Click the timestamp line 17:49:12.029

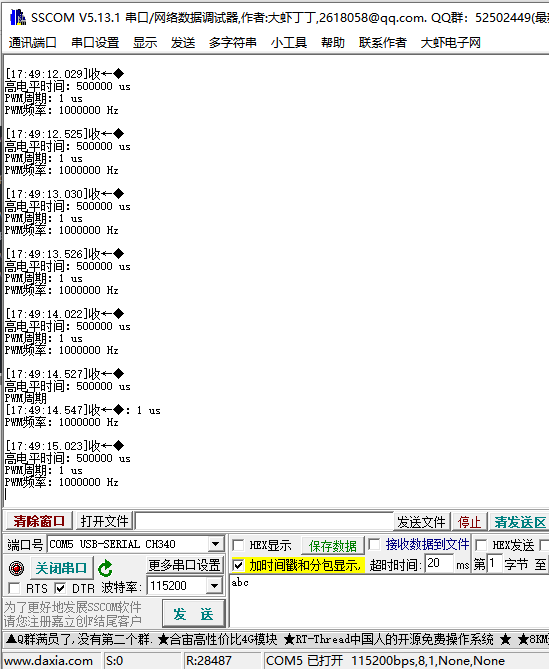coord(64,74)
